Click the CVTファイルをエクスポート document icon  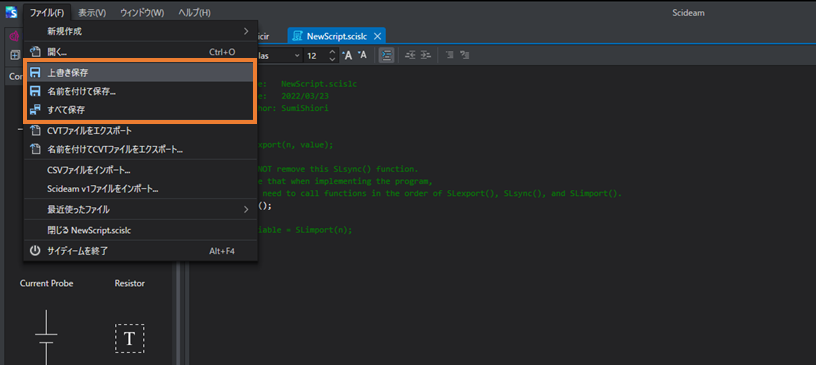(35, 131)
